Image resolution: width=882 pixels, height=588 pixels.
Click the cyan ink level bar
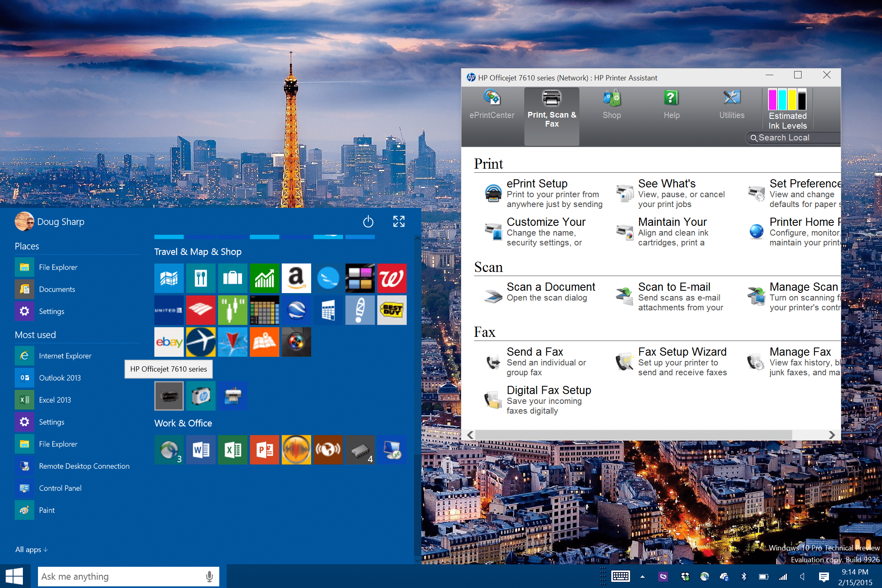(782, 100)
